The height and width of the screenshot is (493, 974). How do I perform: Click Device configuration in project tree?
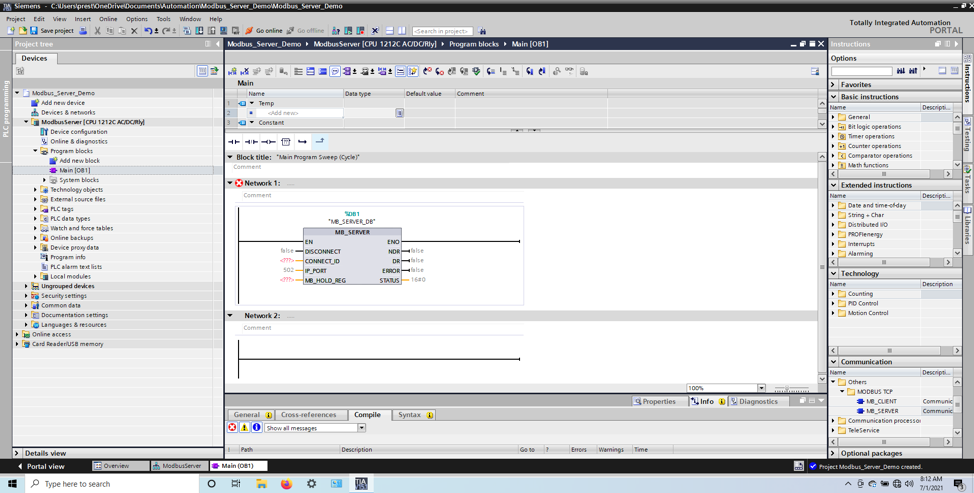click(x=78, y=132)
